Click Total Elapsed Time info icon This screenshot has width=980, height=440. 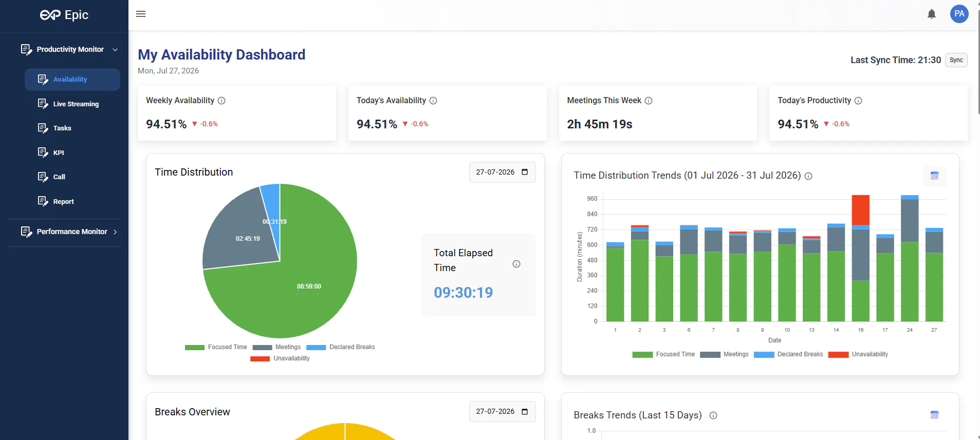pos(516,264)
